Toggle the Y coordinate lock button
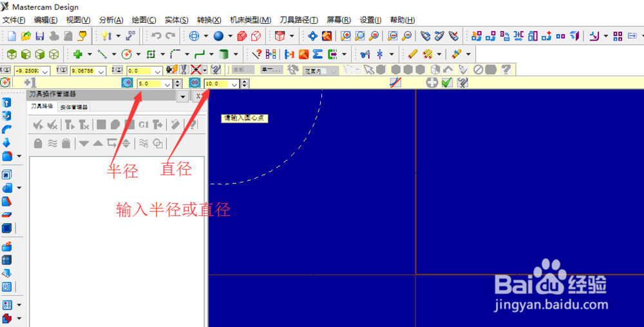Image resolution: width=644 pixels, height=327 pixels. point(62,70)
